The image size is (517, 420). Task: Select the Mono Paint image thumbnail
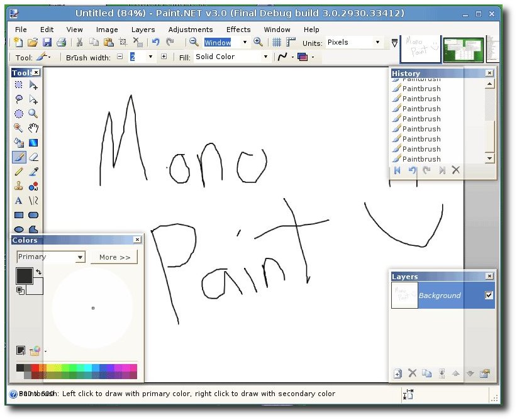click(x=420, y=49)
